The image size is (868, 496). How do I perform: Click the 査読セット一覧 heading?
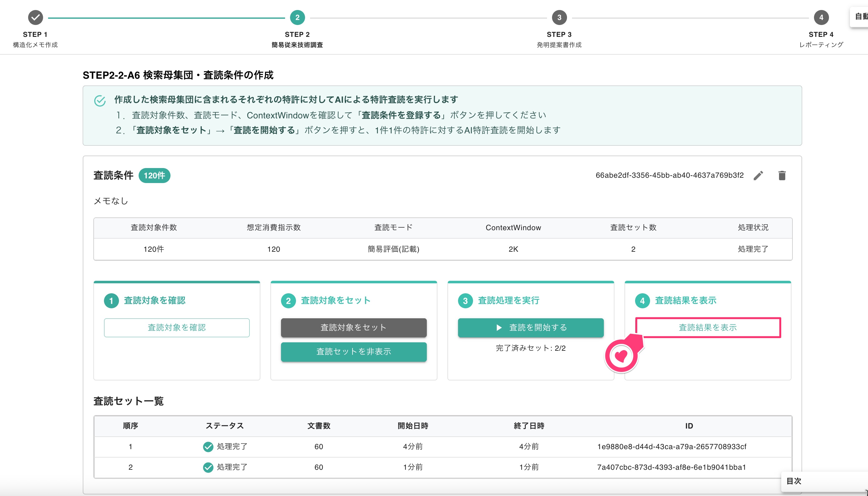129,401
